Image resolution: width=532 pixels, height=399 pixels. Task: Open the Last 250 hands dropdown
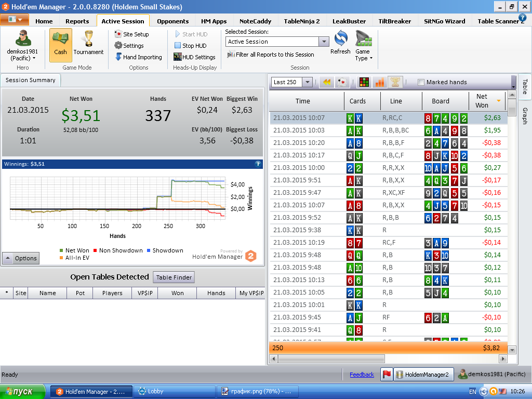[x=307, y=82]
